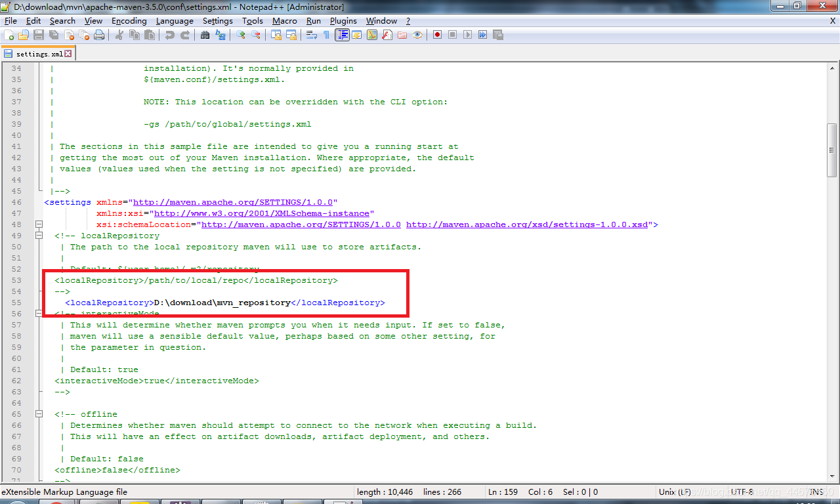Create a new document with New icon
The image size is (840, 504).
pos(9,35)
